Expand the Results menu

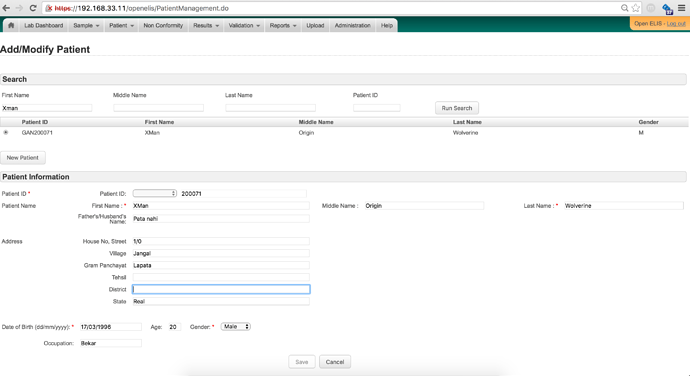pos(206,26)
